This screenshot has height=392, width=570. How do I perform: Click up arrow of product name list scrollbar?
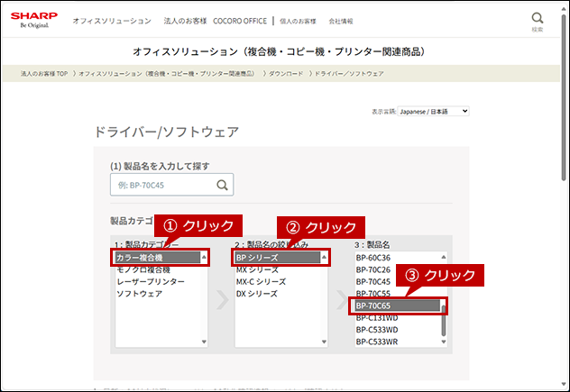tap(444, 257)
